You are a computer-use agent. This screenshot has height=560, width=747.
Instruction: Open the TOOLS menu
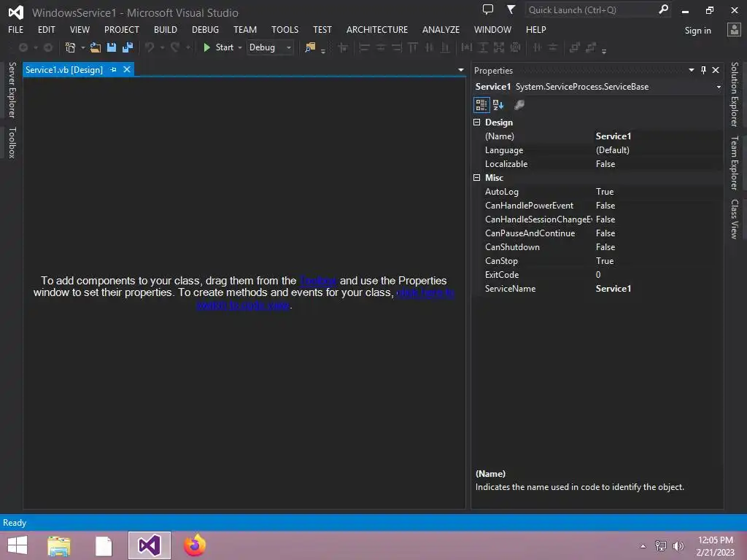click(285, 29)
